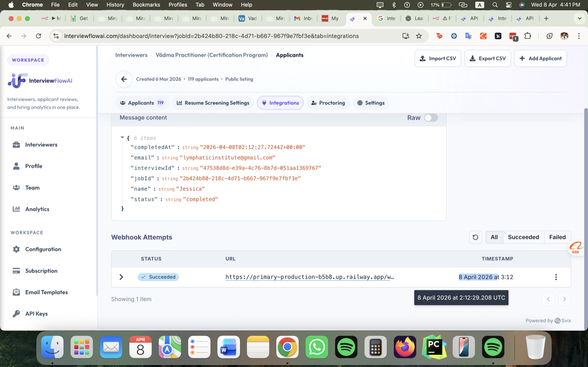588x367 pixels.
Task: Select the Integrations tab
Action: 280,103
